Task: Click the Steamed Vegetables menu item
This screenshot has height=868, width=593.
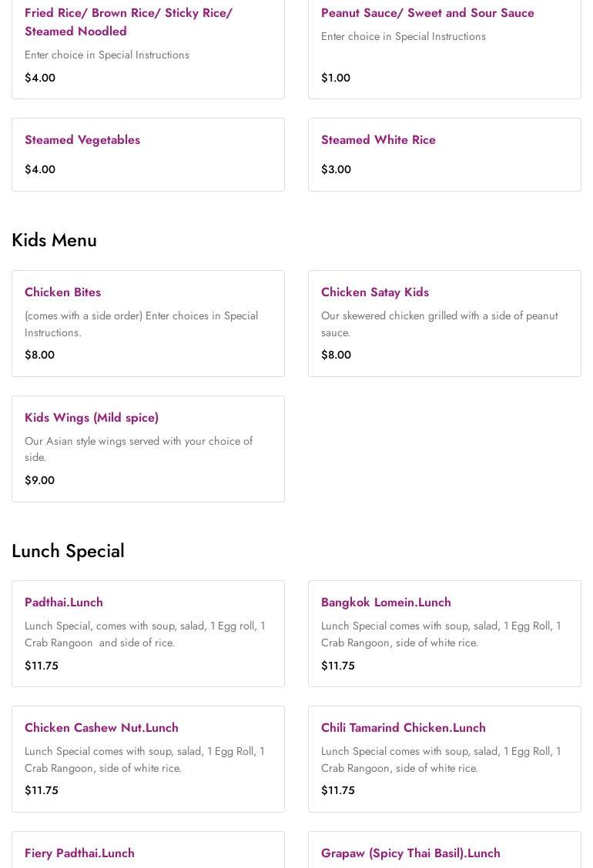Action: [x=82, y=140]
